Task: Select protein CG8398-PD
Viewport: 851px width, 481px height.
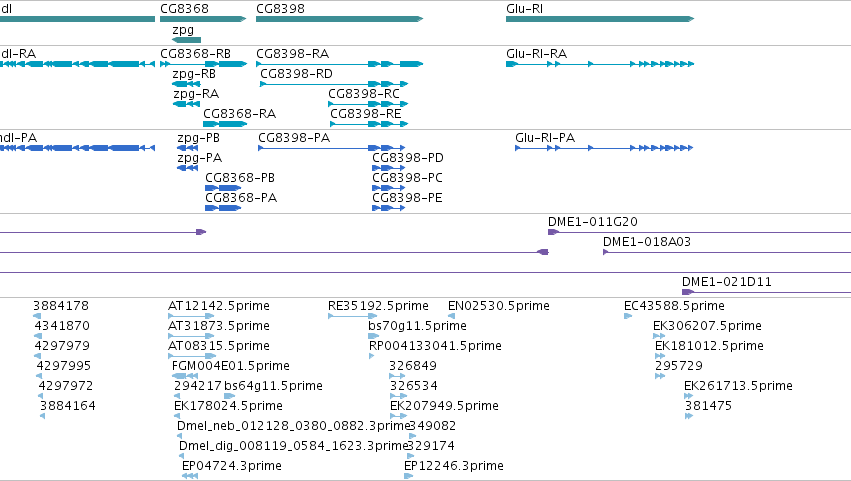Action: [x=408, y=158]
